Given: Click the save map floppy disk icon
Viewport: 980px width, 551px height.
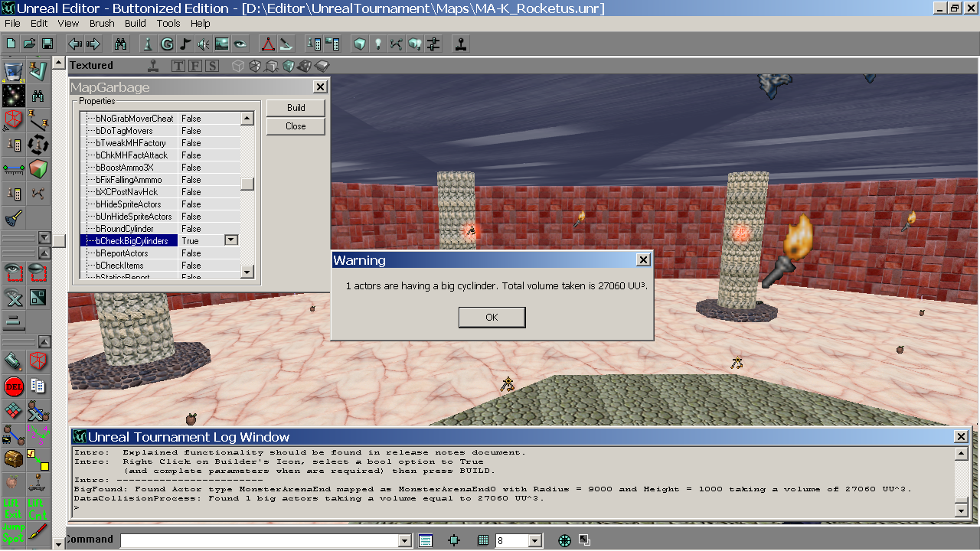Looking at the screenshot, I should click(47, 44).
